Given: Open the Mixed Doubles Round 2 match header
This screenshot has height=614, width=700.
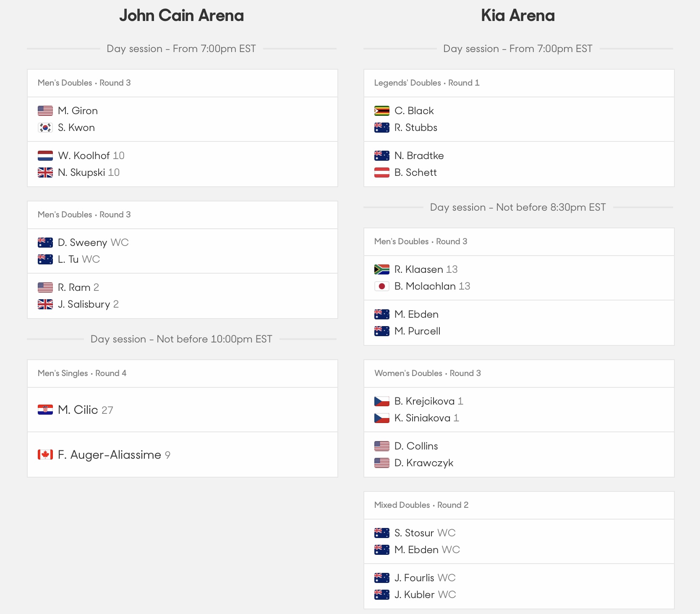Looking at the screenshot, I should tap(519, 505).
